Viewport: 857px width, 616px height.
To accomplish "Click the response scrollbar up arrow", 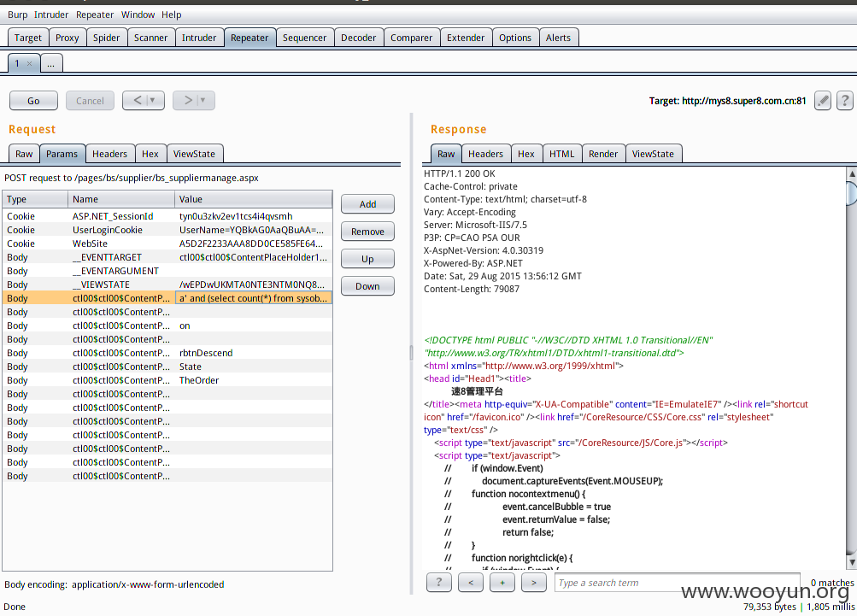I will click(852, 173).
